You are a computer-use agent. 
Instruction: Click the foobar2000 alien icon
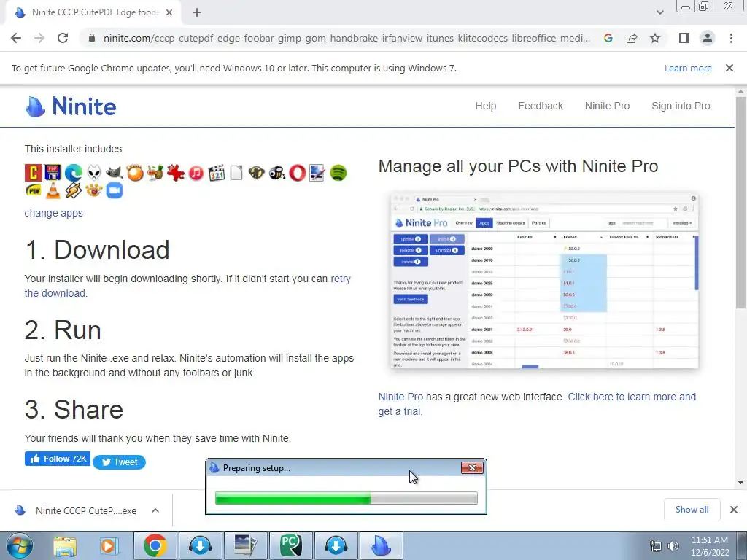tap(94, 173)
